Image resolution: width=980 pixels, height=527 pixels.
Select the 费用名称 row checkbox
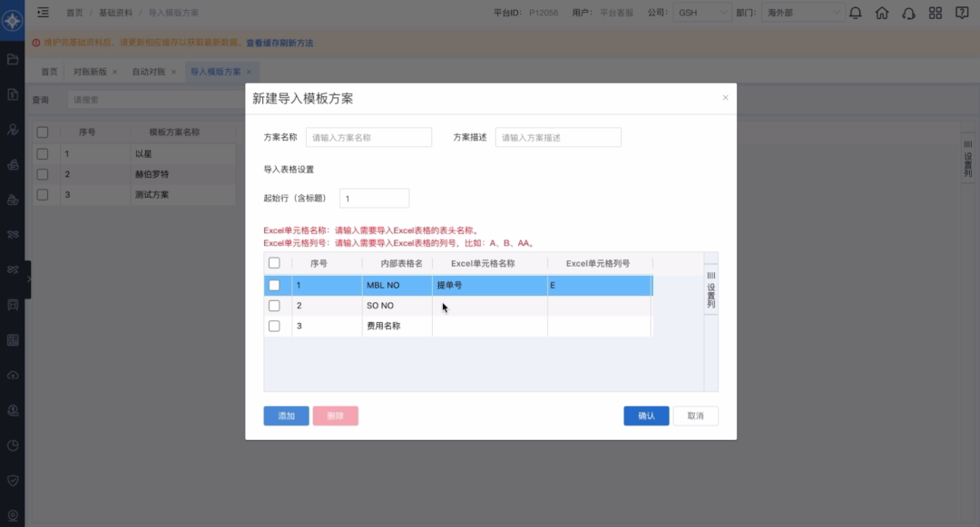click(274, 326)
